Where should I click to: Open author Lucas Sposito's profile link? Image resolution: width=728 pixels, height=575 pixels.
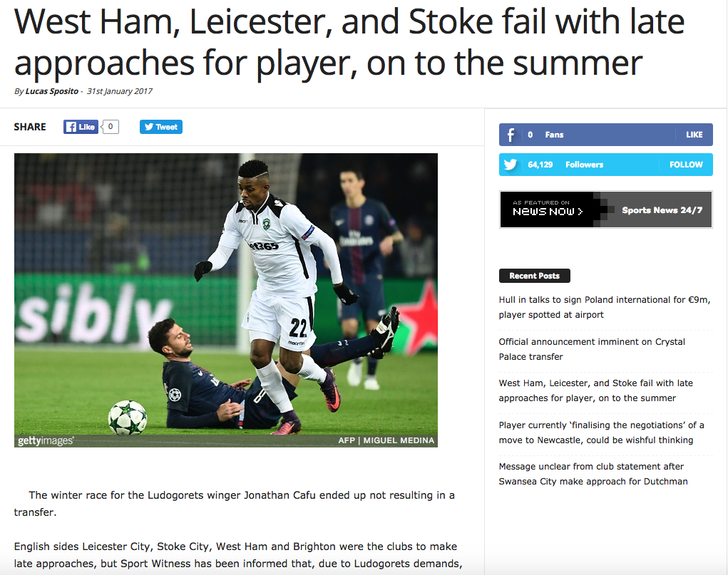coord(51,91)
